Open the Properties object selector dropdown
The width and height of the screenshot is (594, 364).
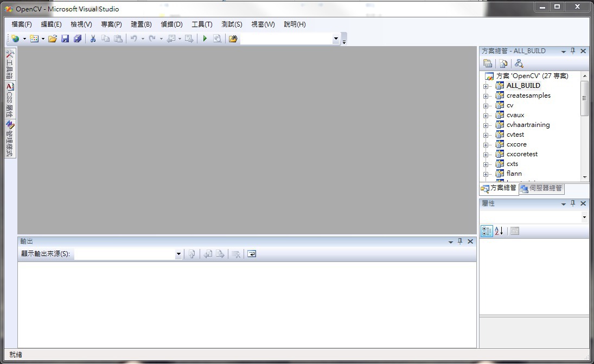[x=585, y=217]
